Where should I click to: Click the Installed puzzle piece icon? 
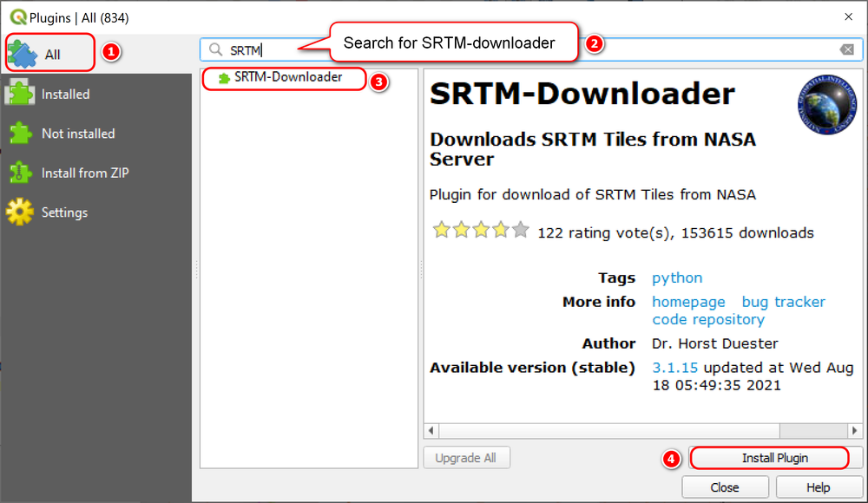tap(20, 93)
